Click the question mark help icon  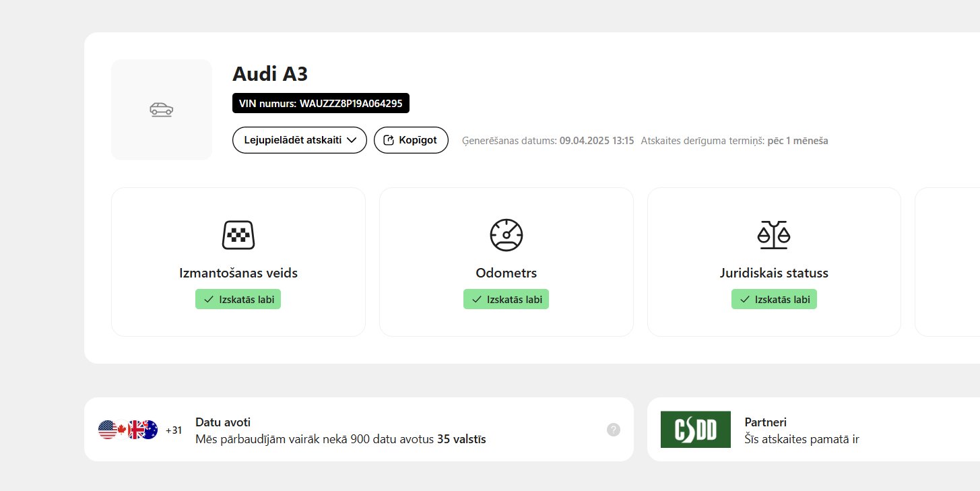(x=614, y=430)
